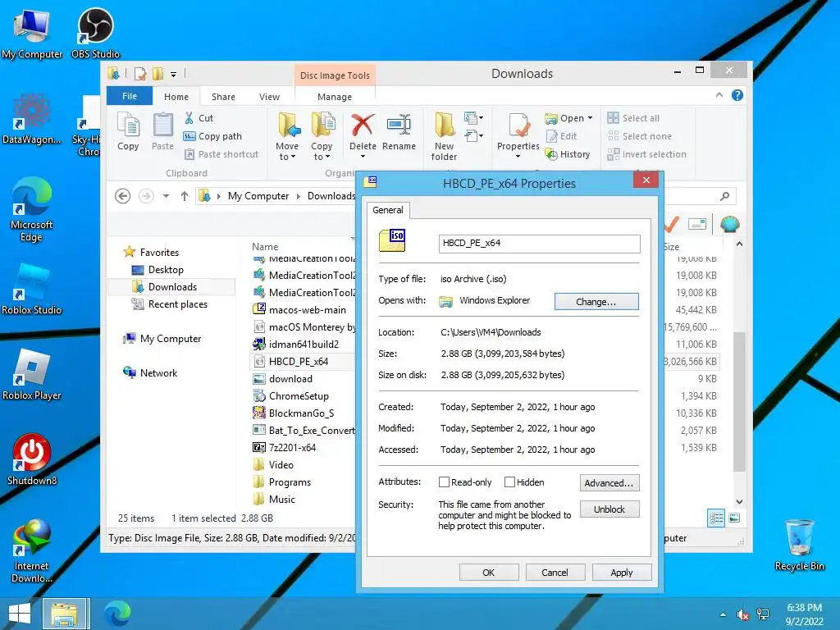The width and height of the screenshot is (840, 630).
Task: Select Recent places in navigation pane
Action: 171,304
